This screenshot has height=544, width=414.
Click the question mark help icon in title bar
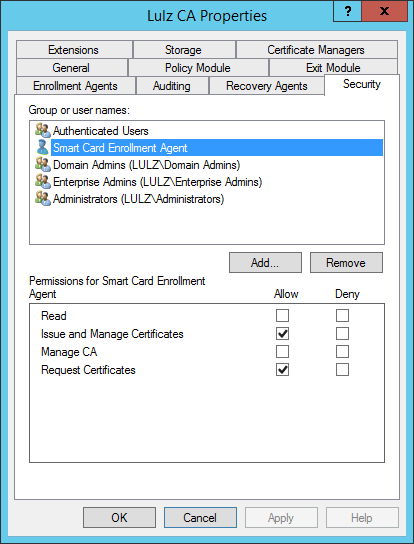347,11
